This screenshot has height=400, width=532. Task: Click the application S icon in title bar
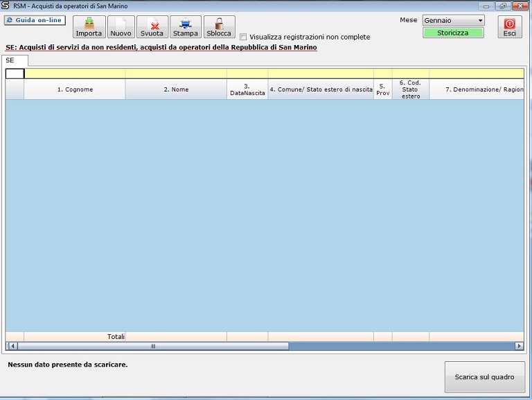[6, 6]
